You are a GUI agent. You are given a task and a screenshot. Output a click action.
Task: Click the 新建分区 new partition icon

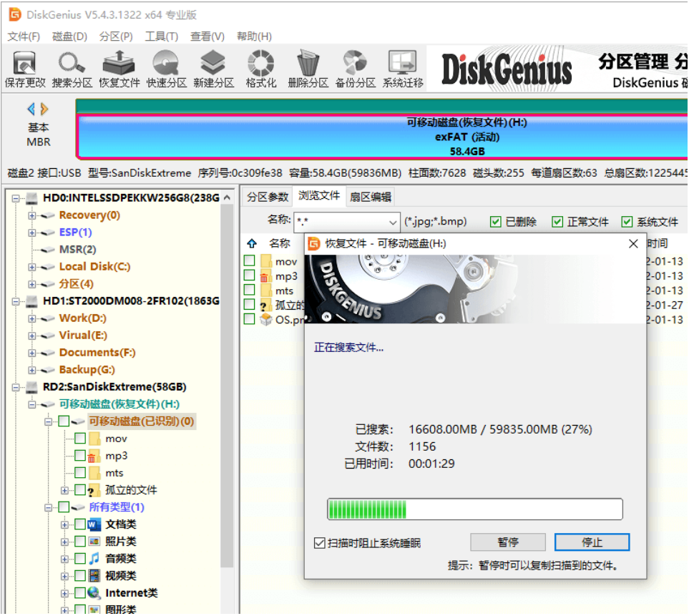[x=213, y=69]
